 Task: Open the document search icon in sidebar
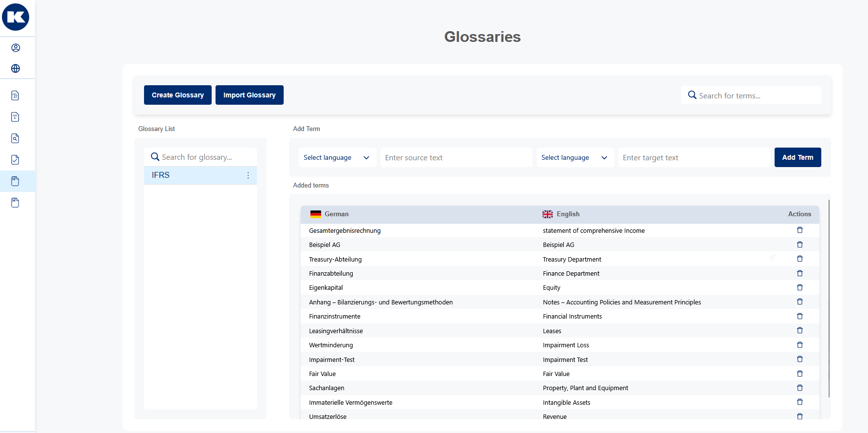[x=15, y=138]
